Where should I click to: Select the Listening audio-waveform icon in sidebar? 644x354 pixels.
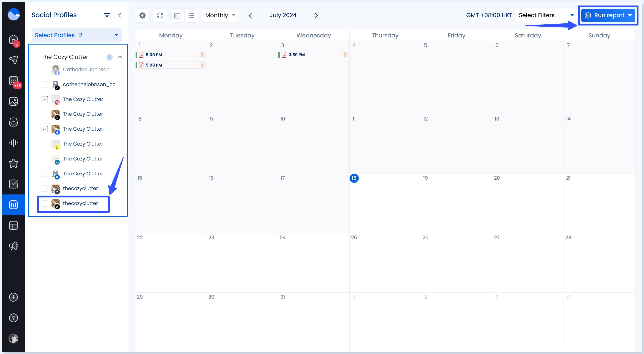click(x=13, y=143)
